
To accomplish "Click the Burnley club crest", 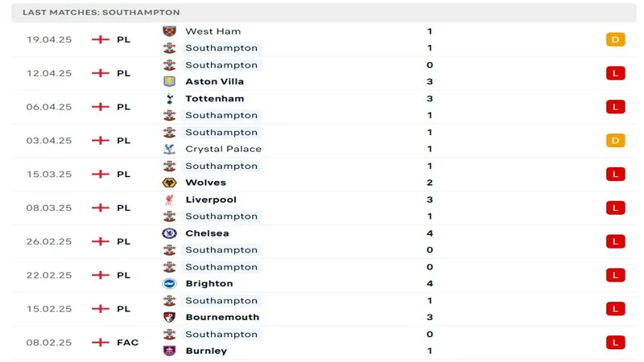I will pos(169,351).
